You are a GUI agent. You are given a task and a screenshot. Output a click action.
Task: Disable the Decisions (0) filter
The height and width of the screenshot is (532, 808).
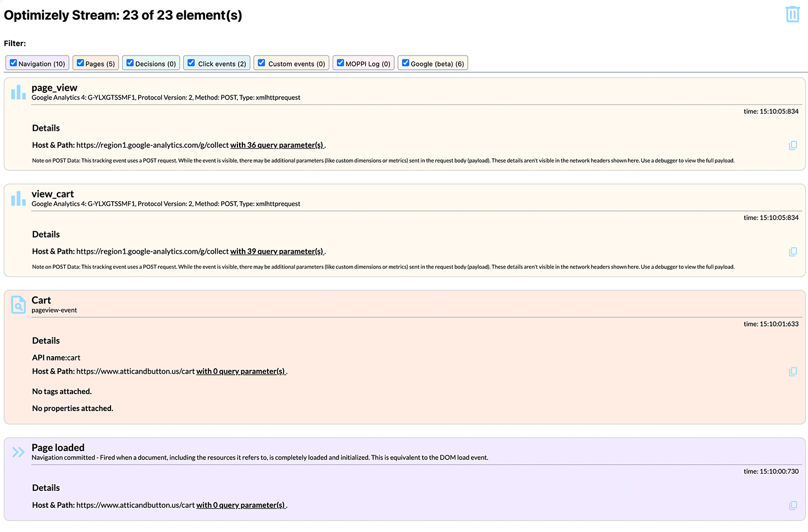tap(130, 63)
